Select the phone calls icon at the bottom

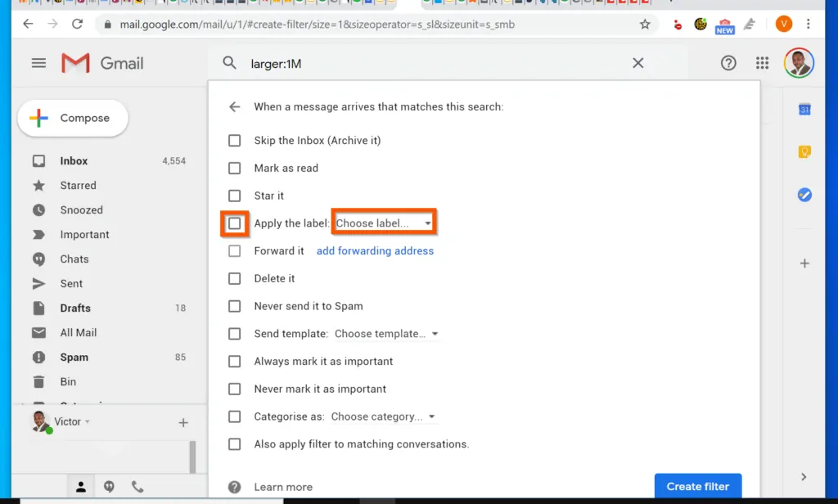tap(137, 486)
